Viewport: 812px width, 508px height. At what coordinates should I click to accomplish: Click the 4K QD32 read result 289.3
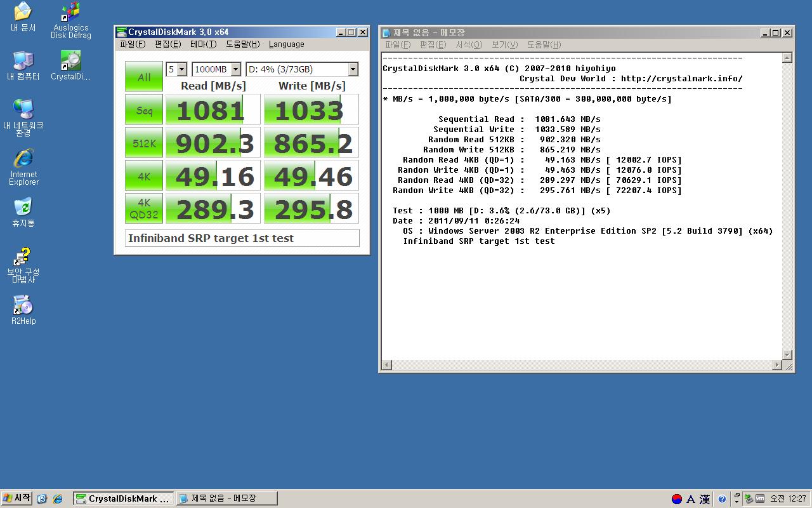coord(213,208)
